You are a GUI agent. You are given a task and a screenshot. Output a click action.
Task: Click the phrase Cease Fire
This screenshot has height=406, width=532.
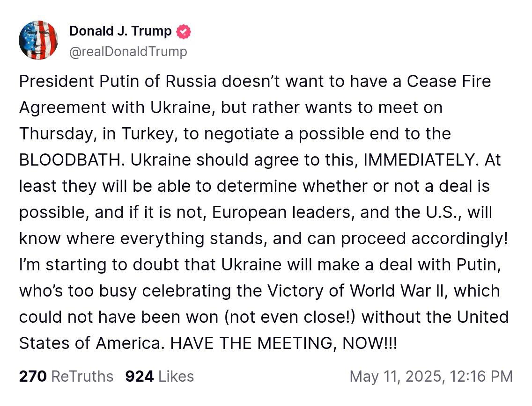coord(449,81)
